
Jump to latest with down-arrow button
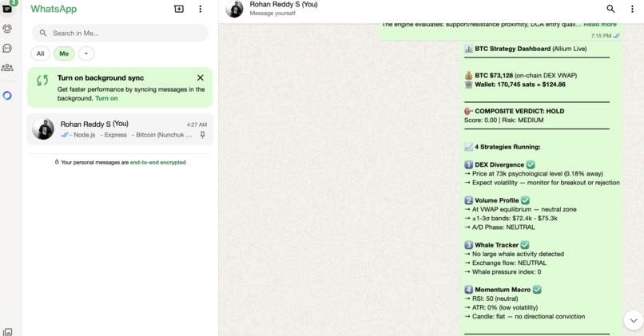(x=634, y=320)
